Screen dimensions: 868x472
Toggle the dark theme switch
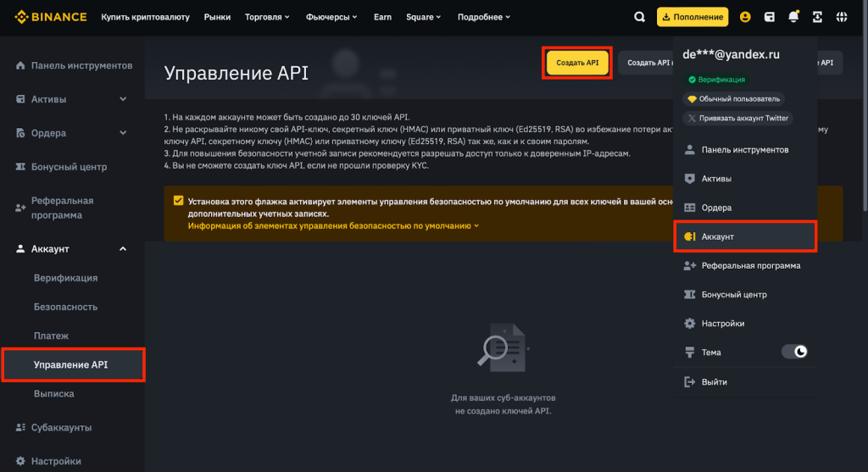click(794, 352)
